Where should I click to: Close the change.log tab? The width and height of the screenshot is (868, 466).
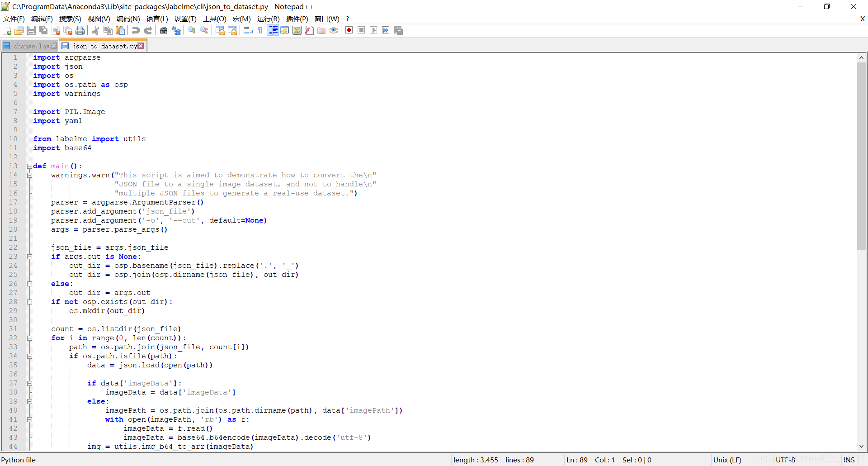[x=54, y=46]
